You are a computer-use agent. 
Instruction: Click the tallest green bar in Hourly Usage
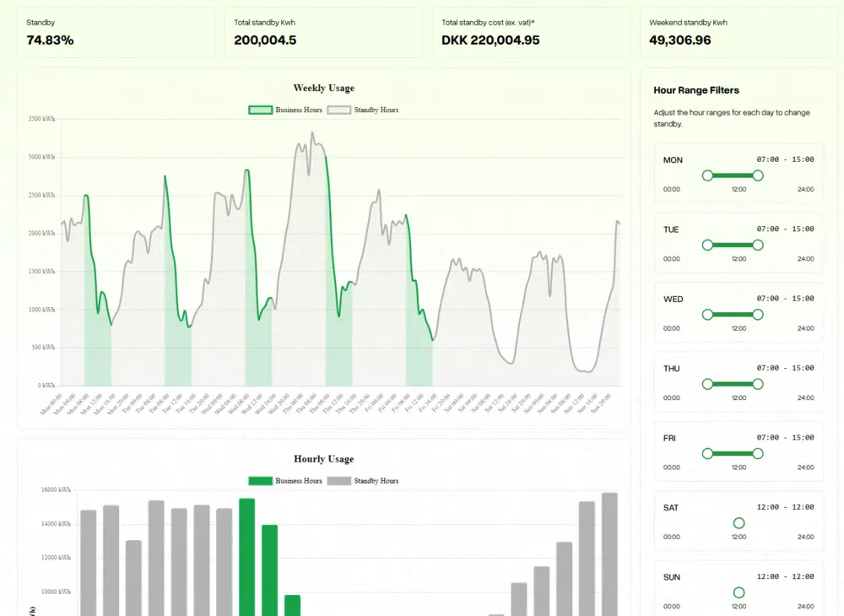(247, 558)
